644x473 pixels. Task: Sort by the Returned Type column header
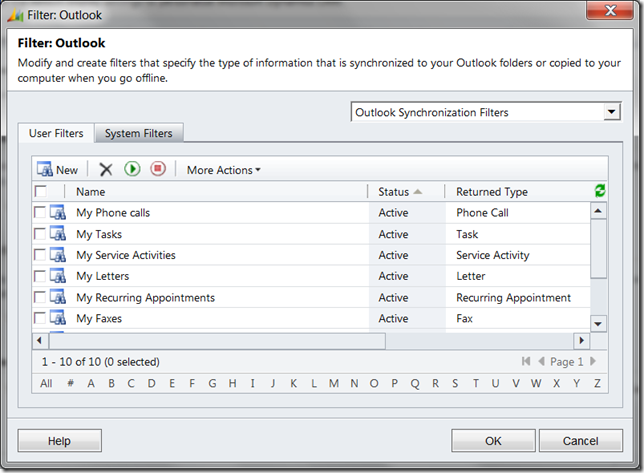492,192
